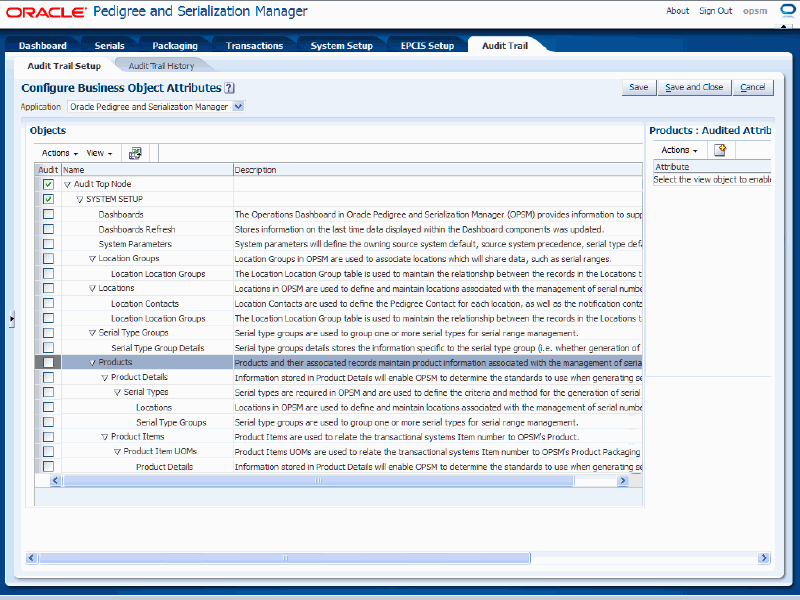Enable Audit checkbox for System Parameters
The image size is (800, 600).
pos(48,244)
